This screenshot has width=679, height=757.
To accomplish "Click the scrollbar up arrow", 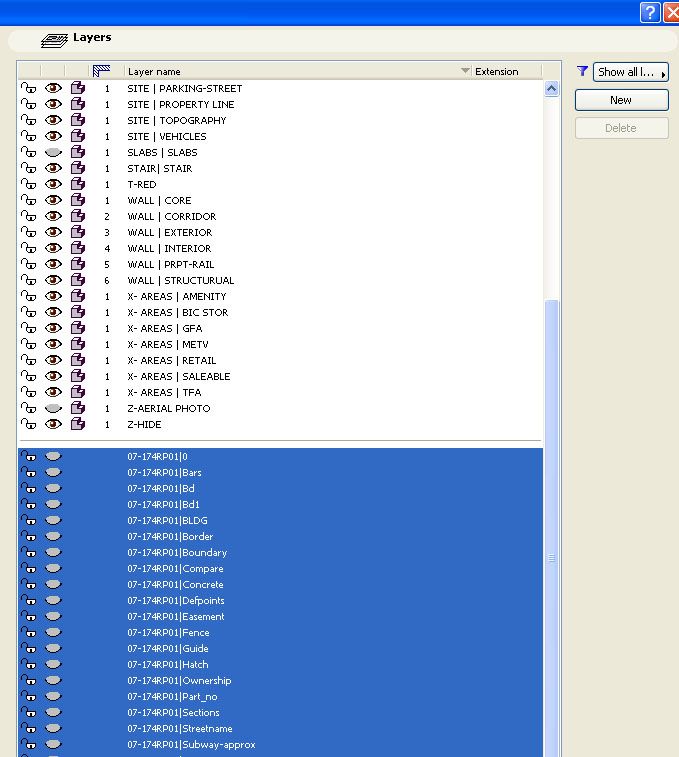I will (x=552, y=89).
